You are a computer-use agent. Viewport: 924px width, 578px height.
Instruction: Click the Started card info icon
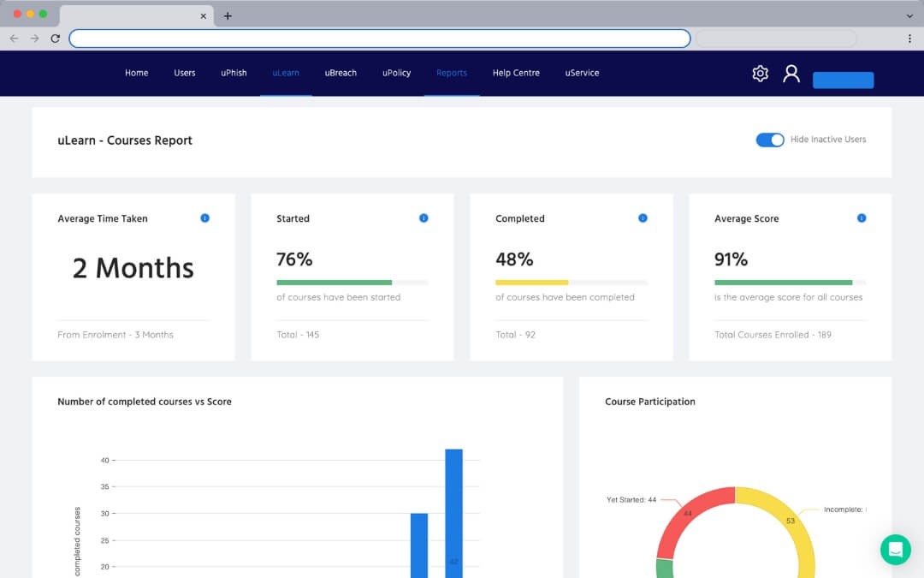tap(423, 218)
